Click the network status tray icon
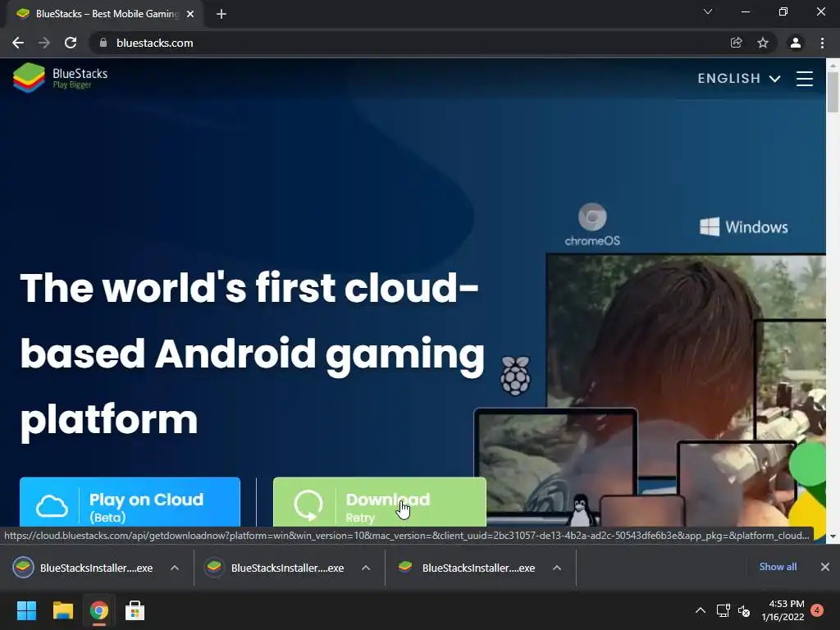The height and width of the screenshot is (630, 840). [x=724, y=610]
